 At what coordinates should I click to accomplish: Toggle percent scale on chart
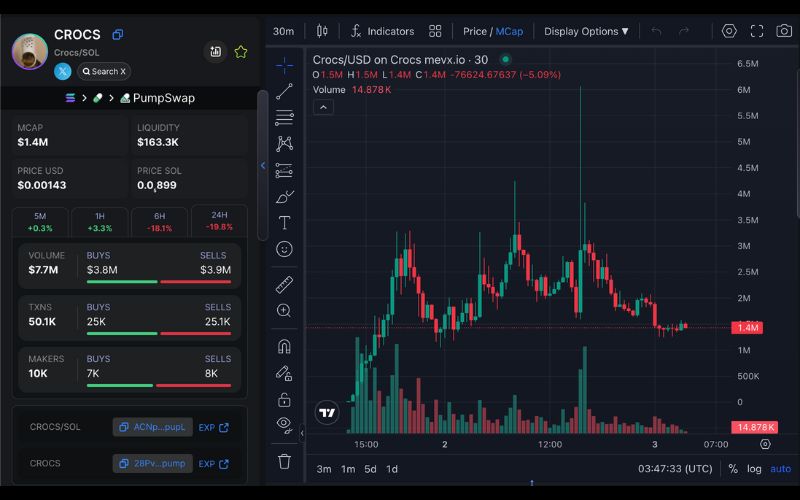(733, 469)
